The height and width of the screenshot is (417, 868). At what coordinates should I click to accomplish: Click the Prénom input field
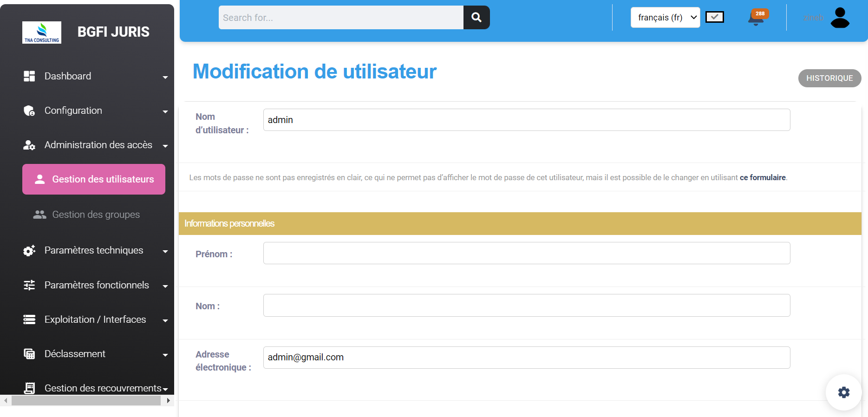(x=526, y=253)
